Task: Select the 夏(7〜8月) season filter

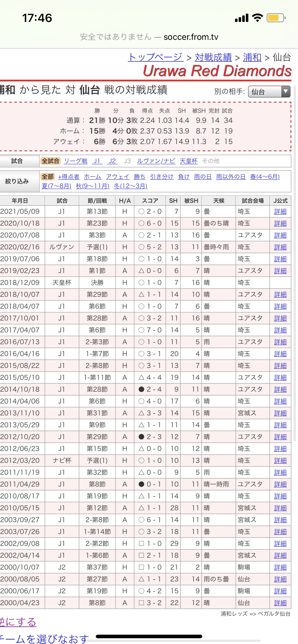Action: pyautogui.click(x=57, y=186)
